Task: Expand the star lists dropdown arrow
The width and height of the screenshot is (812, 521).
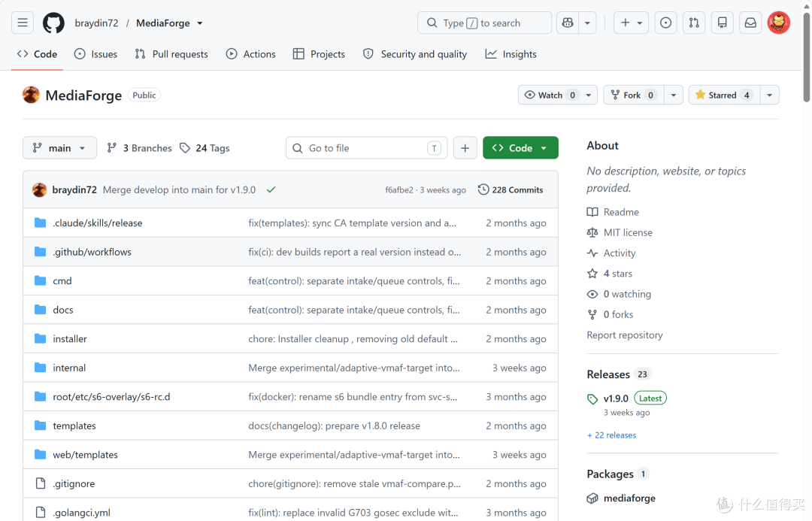Action: [x=770, y=95]
